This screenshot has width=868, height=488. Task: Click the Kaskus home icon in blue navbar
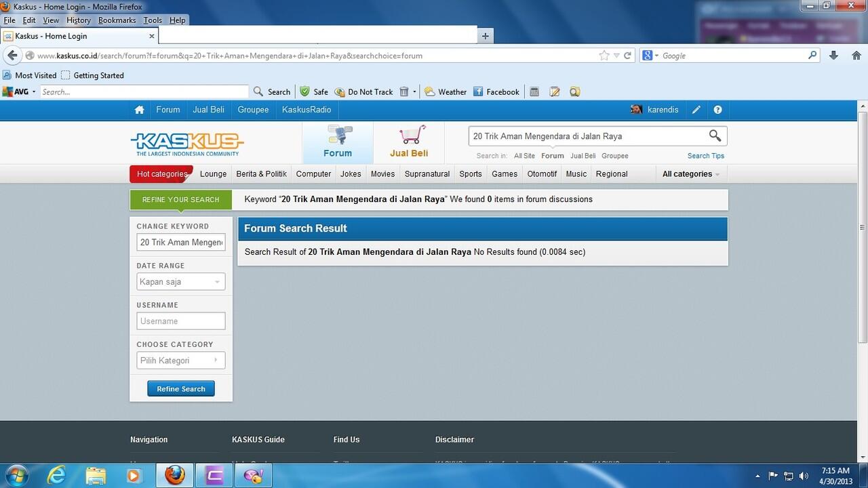[139, 110]
